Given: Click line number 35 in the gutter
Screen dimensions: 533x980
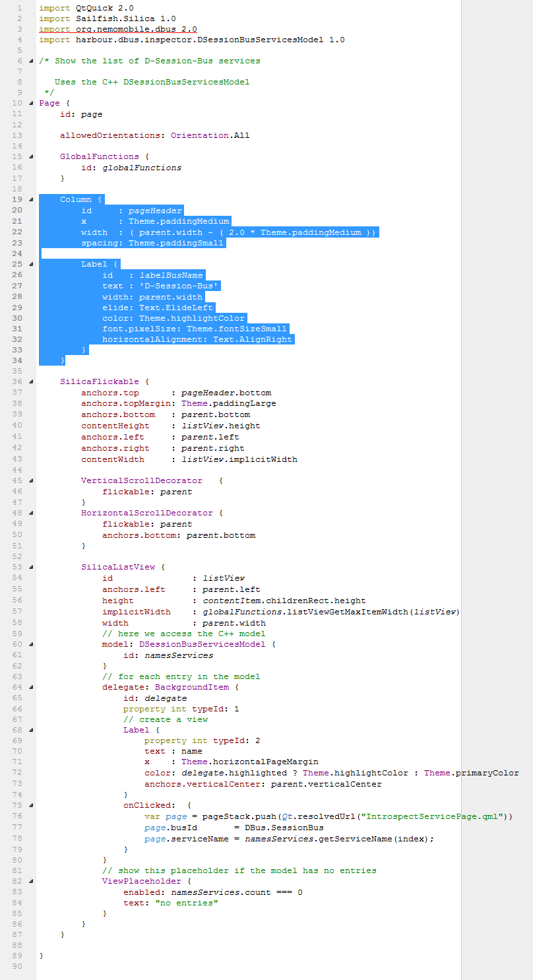Looking at the screenshot, I should coord(17,371).
